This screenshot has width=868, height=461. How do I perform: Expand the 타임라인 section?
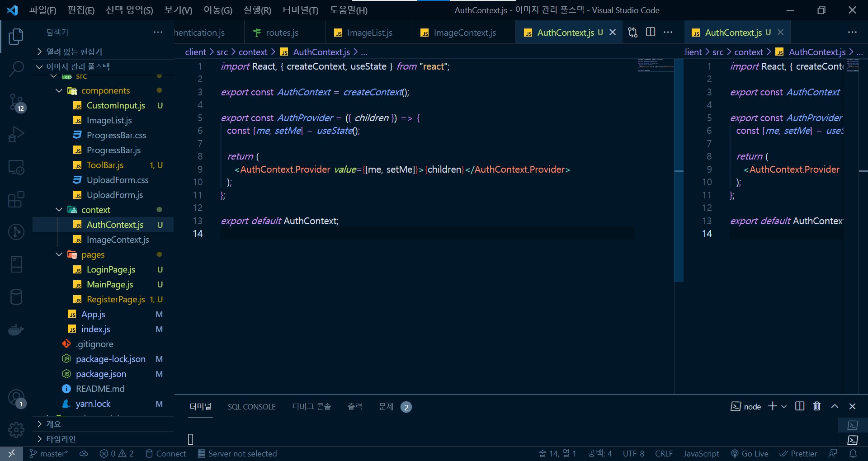click(40, 439)
